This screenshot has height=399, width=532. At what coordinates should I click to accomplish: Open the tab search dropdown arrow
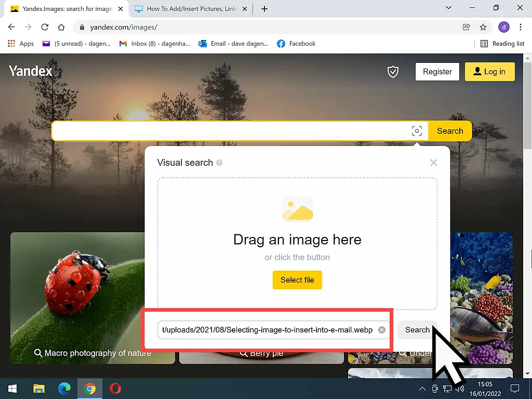[448, 8]
